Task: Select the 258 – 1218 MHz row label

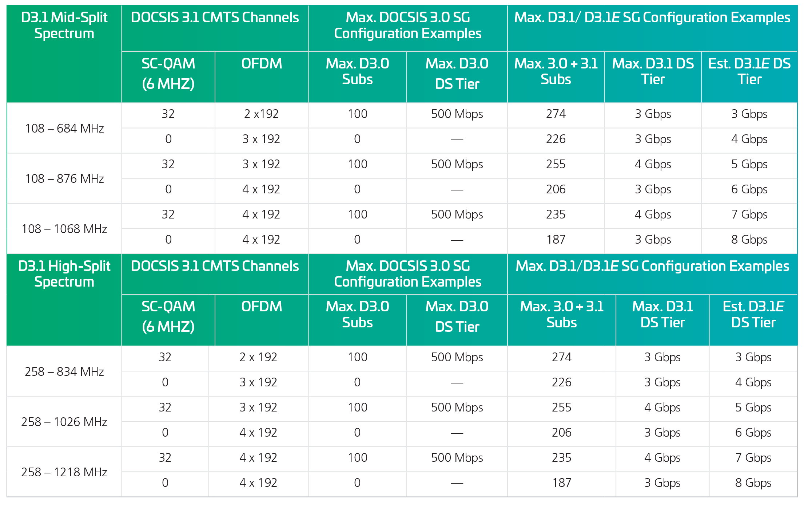Action: pyautogui.click(x=64, y=472)
